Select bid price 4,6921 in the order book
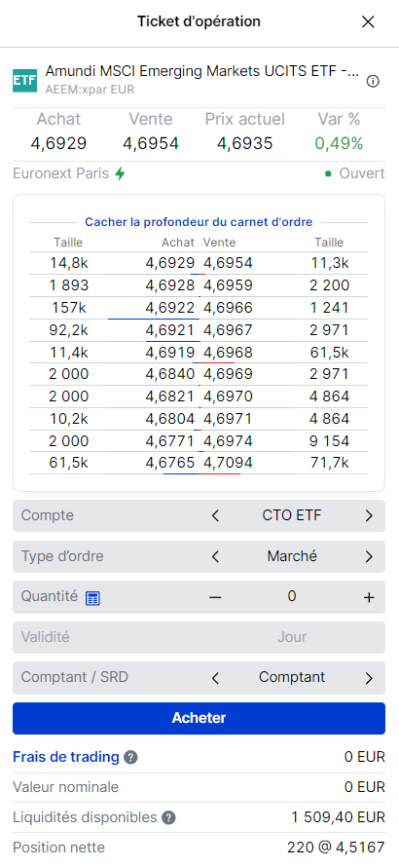The image size is (399, 868). 170,330
